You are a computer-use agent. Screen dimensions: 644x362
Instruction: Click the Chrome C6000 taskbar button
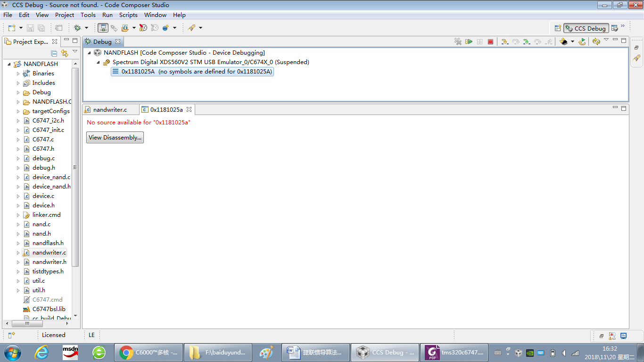[x=148, y=352]
